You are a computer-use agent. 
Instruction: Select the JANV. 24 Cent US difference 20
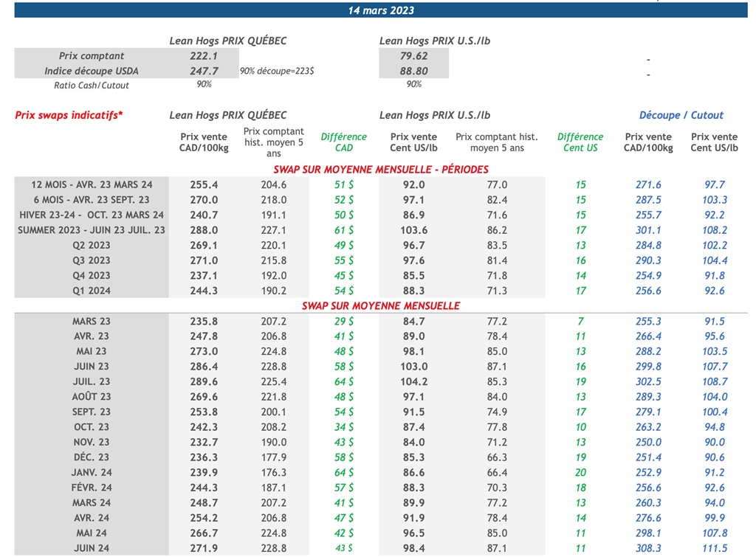(580, 472)
